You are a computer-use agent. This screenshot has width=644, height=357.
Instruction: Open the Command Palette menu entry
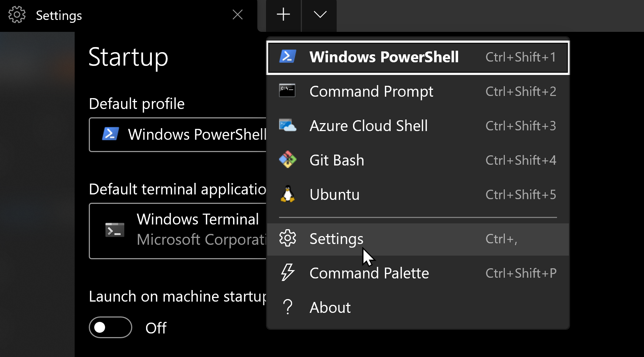[418, 273]
